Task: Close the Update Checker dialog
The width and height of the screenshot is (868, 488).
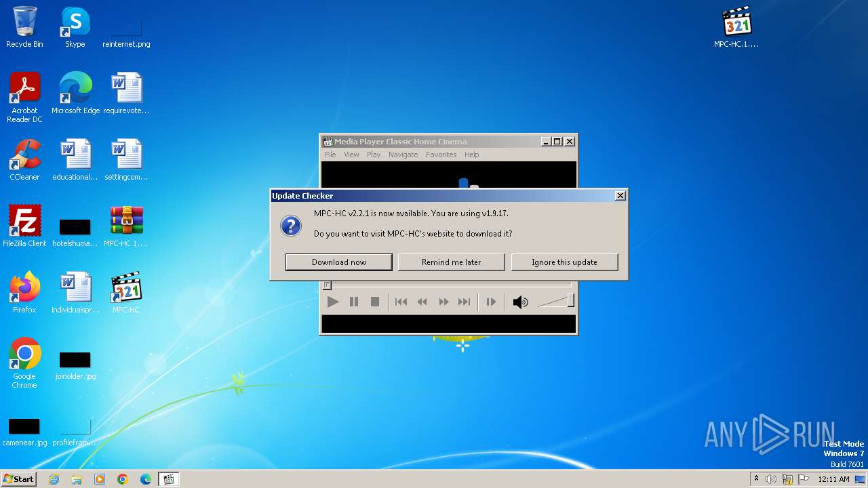Action: pos(620,195)
